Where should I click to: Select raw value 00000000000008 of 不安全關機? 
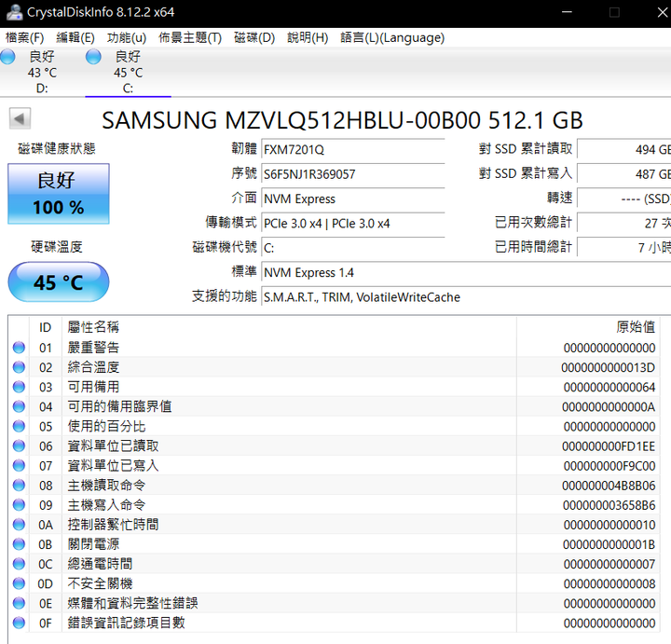tap(609, 584)
